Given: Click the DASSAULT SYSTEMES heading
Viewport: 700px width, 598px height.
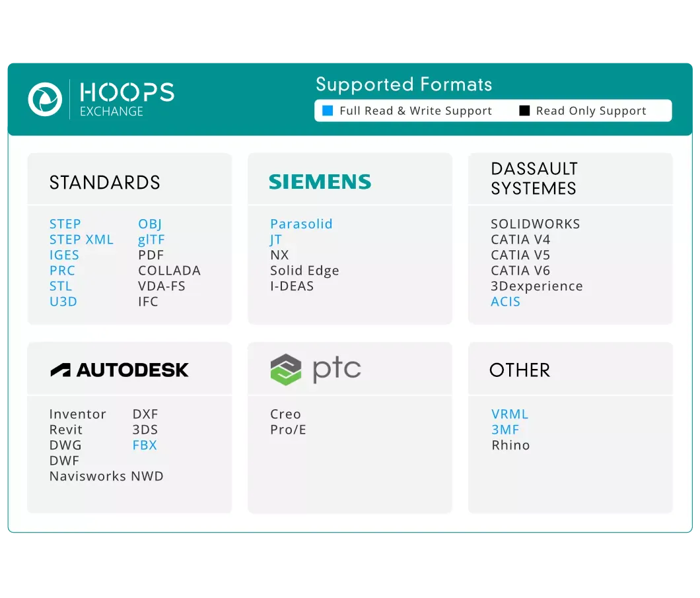Looking at the screenshot, I should click(534, 178).
